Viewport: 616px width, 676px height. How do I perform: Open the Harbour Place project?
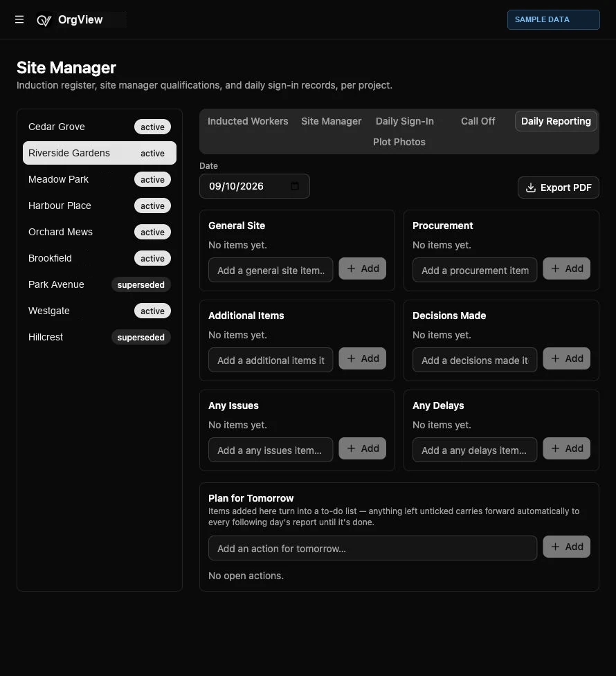pyautogui.click(x=99, y=205)
